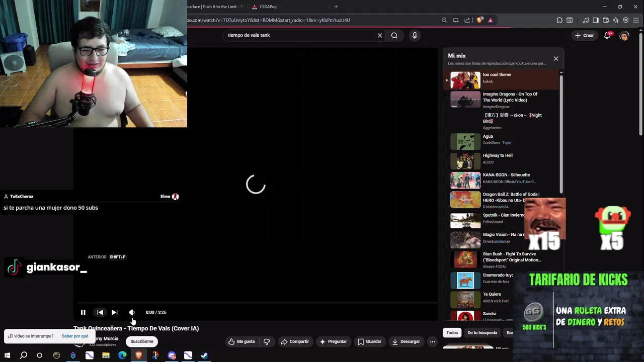Open Brave Rewards triangle icon

click(x=490, y=20)
